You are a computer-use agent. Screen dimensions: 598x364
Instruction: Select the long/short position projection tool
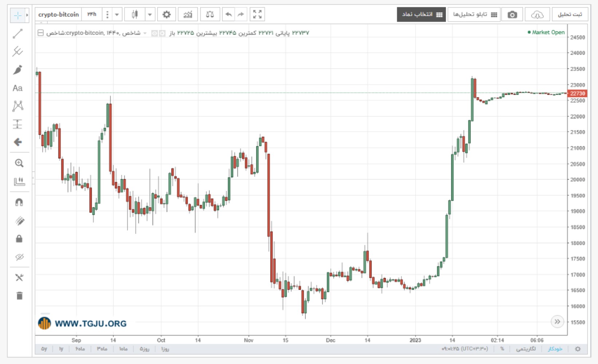[x=17, y=124]
